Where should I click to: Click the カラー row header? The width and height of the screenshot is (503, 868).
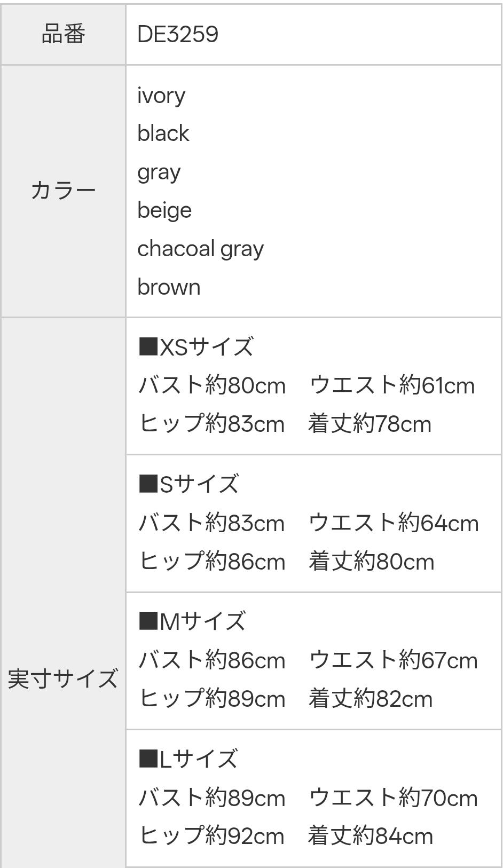(63, 191)
